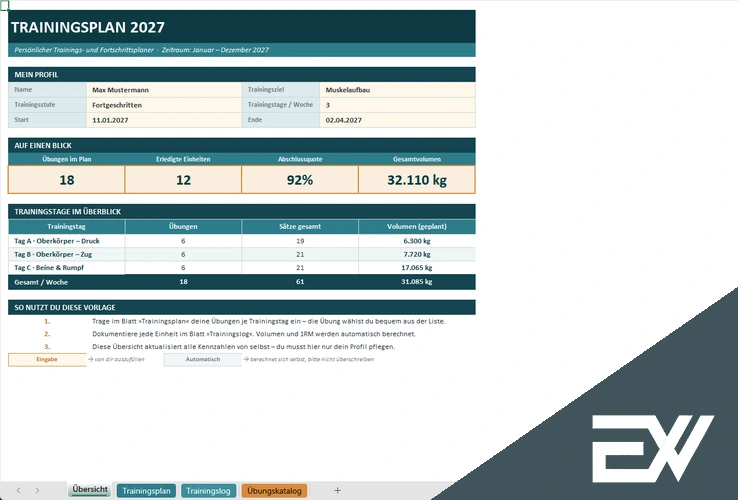This screenshot has height=500, width=738.
Task: Click the next sheet navigation arrow
Action: pos(37,491)
